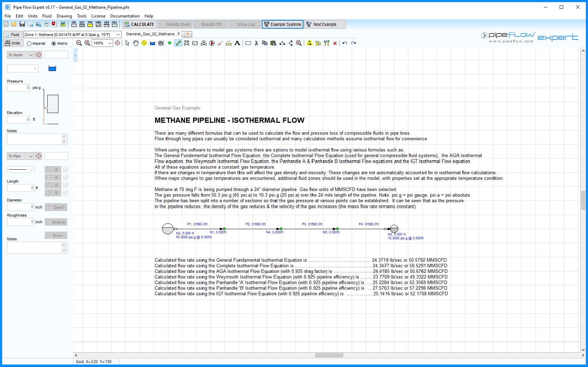
Task: Select the add valve fitting tool
Action: [x=187, y=43]
